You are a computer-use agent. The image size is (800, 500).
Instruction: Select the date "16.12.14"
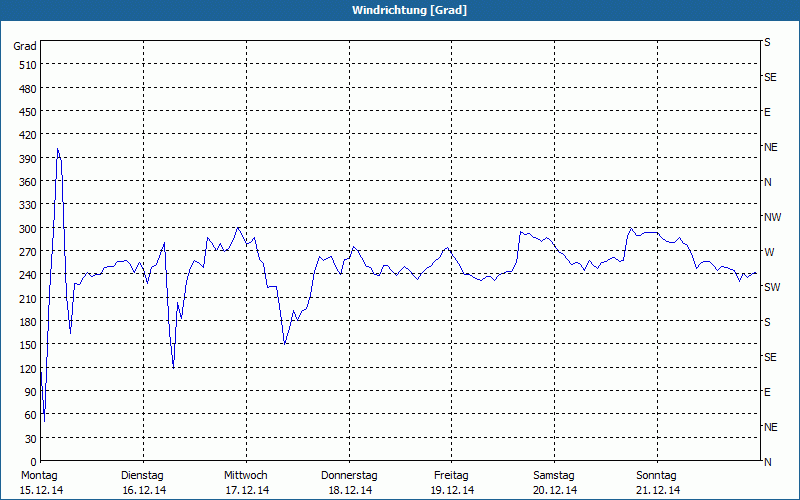[144, 491]
